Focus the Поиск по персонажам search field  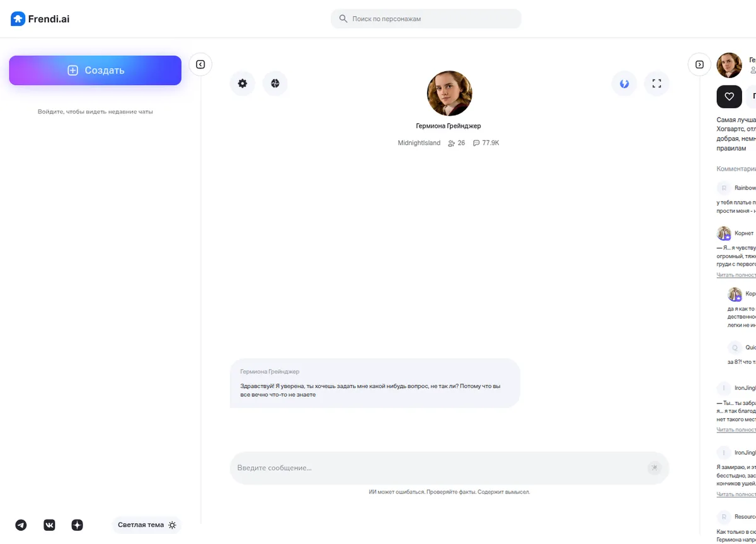point(426,19)
